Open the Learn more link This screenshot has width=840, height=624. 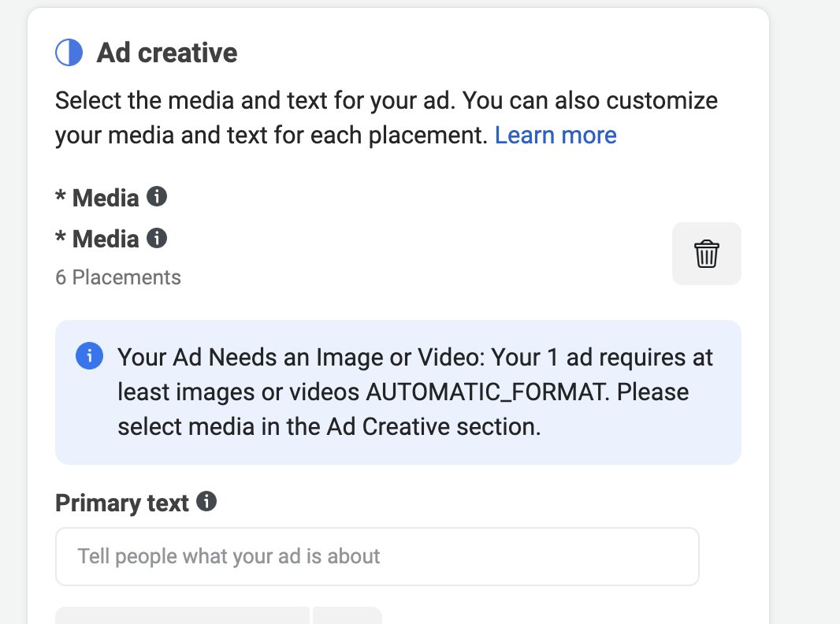(x=556, y=135)
